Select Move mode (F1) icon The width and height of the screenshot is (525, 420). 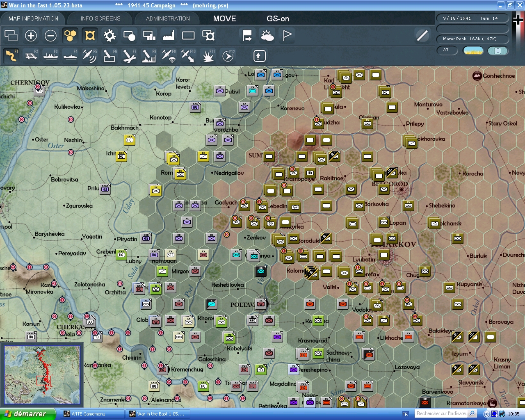click(x=11, y=56)
